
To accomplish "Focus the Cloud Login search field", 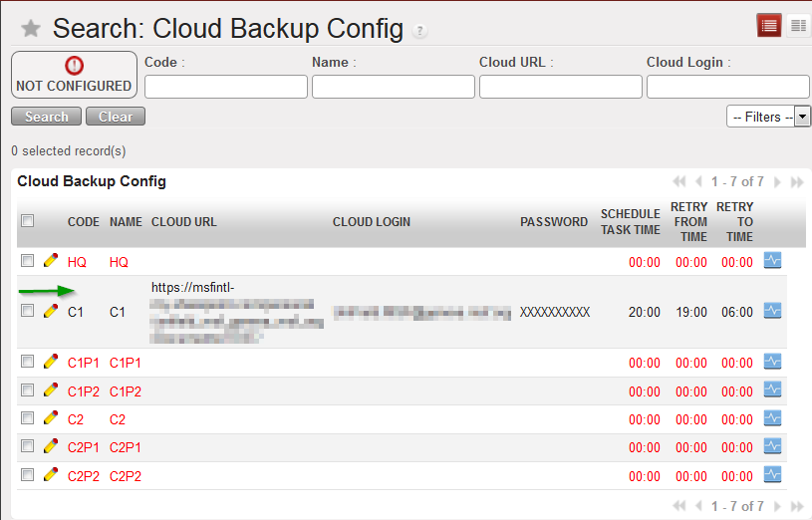I will 727,87.
